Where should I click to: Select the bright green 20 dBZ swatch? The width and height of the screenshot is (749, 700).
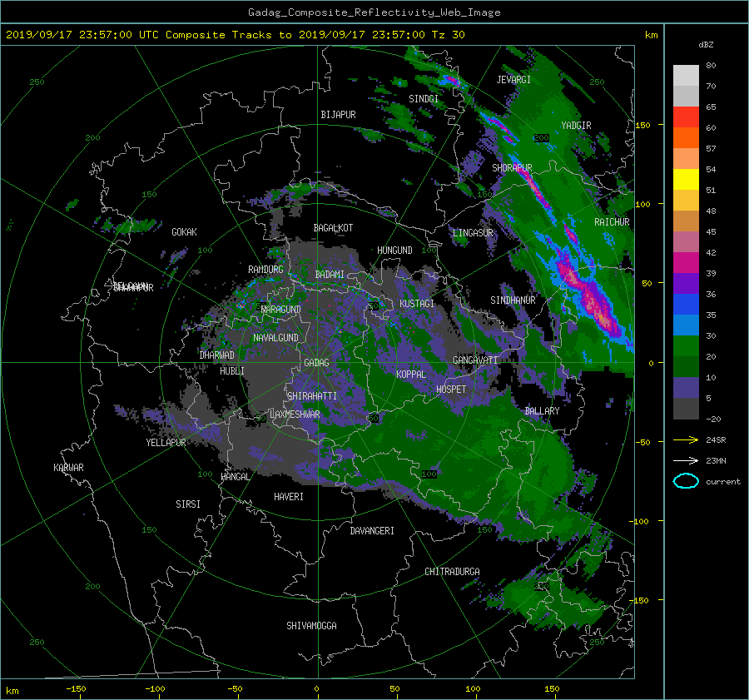(686, 345)
